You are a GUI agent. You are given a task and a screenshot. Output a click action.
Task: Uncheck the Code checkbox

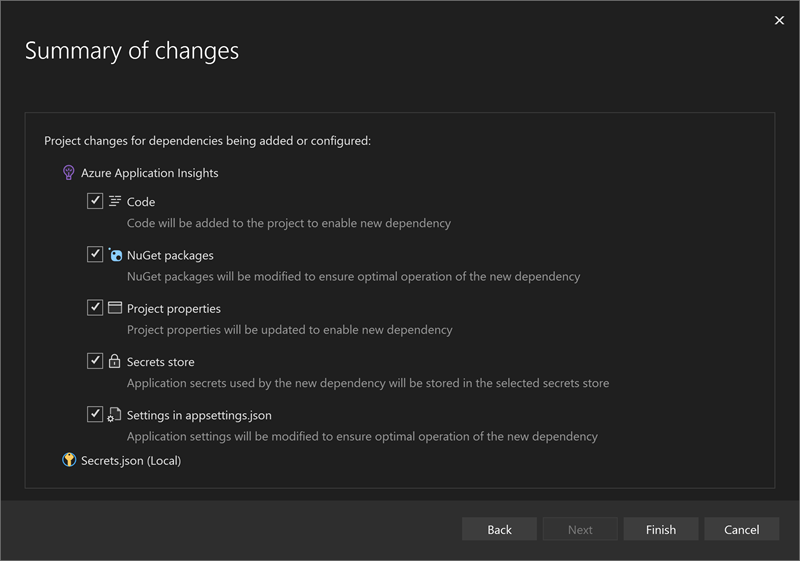pos(95,201)
